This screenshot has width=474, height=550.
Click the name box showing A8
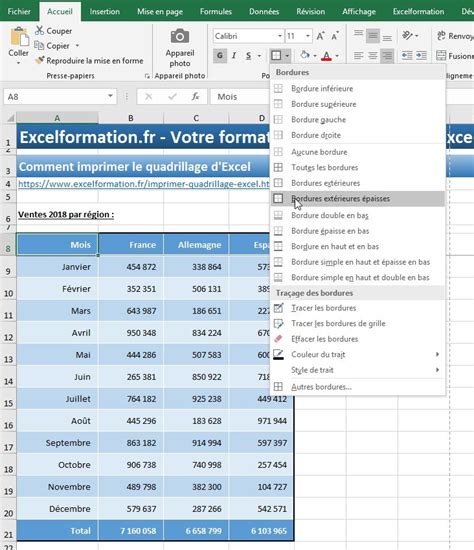(55, 96)
